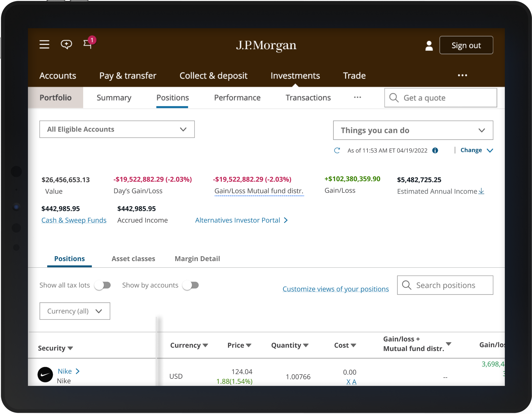The height and width of the screenshot is (414, 532).
Task: Open the hamburger menu icon
Action: coord(44,44)
